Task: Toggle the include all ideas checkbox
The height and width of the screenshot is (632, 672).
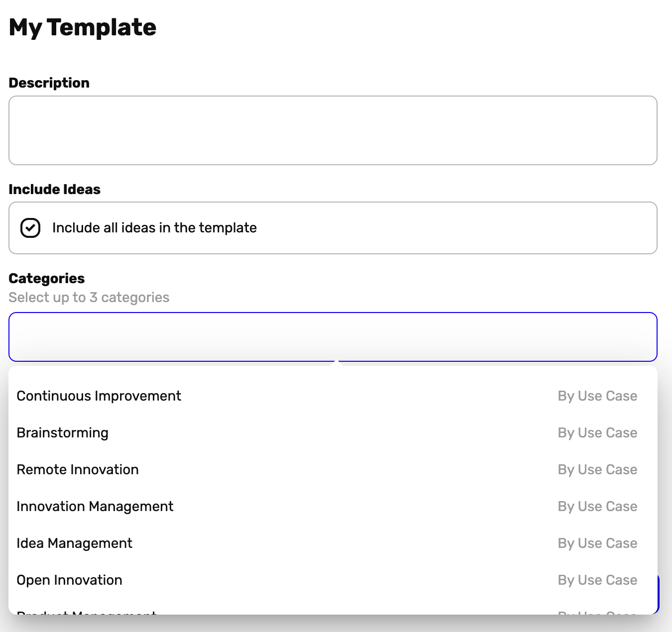Action: [30, 228]
